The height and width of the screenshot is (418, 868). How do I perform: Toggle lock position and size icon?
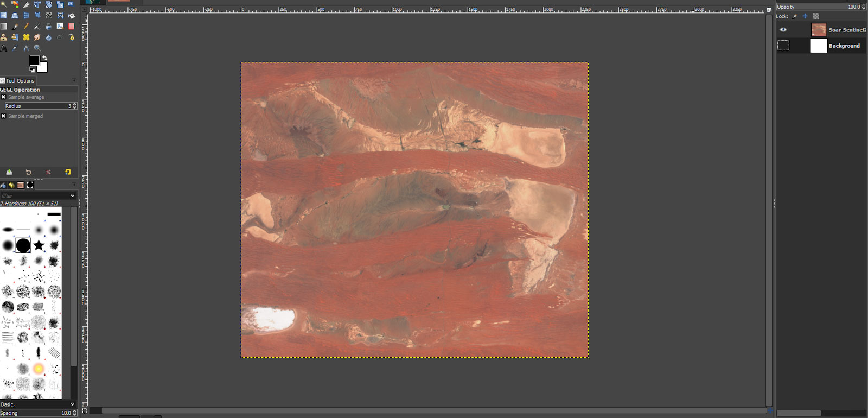805,16
